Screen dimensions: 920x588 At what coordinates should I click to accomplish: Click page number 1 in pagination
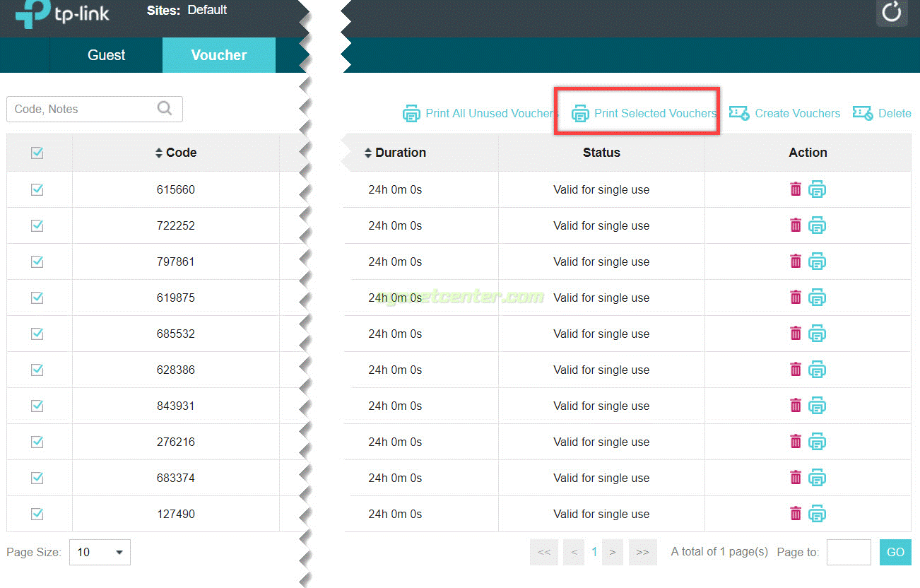[594, 552]
